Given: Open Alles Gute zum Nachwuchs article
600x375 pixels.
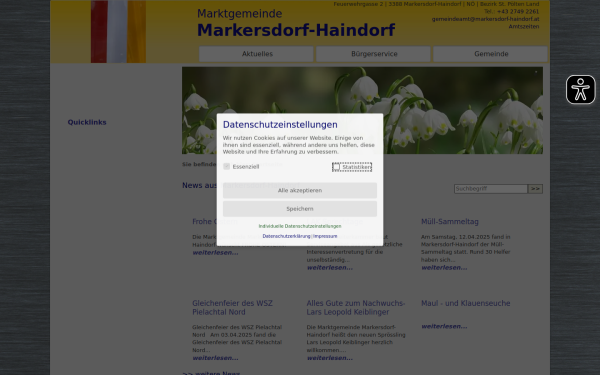Looking at the screenshot, I should 356,308.
